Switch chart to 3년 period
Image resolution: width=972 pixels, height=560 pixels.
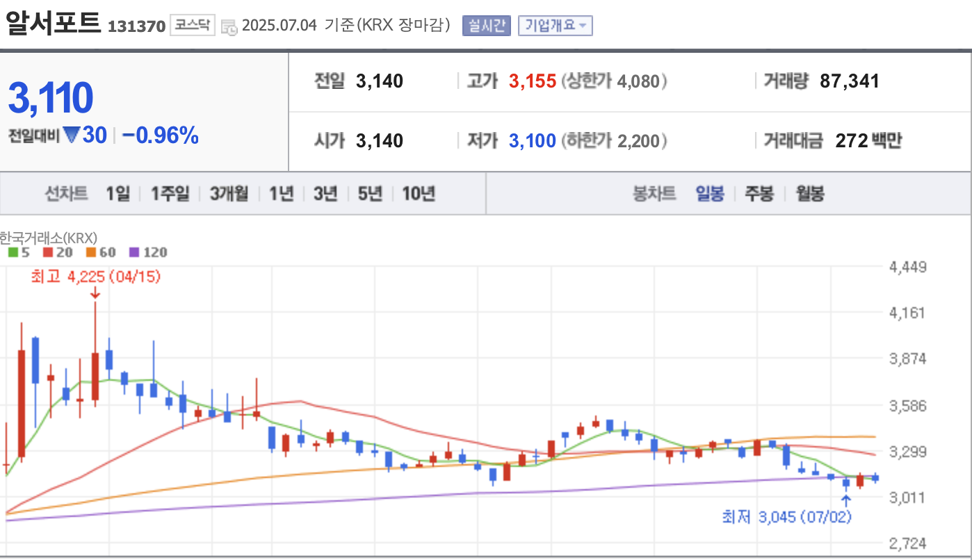point(325,194)
